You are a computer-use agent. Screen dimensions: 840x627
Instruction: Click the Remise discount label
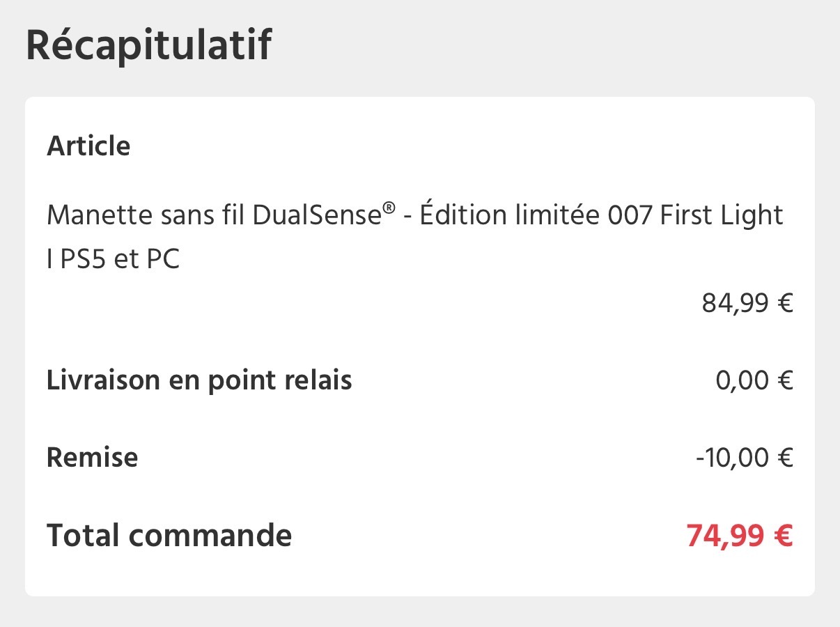coord(92,458)
